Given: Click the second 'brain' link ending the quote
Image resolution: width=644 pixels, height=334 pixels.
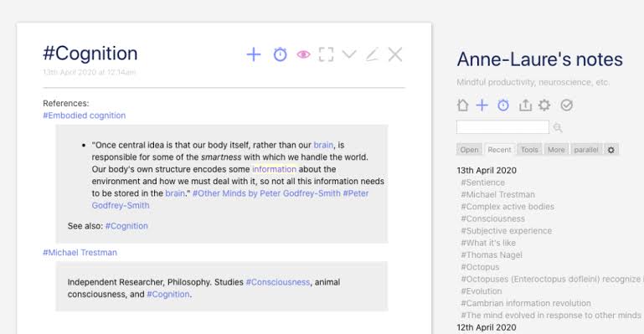Looking at the screenshot, I should click(x=175, y=193).
